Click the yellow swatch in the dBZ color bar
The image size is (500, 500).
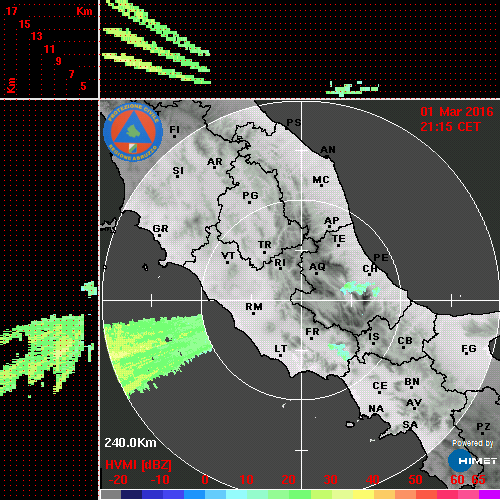click(363, 494)
